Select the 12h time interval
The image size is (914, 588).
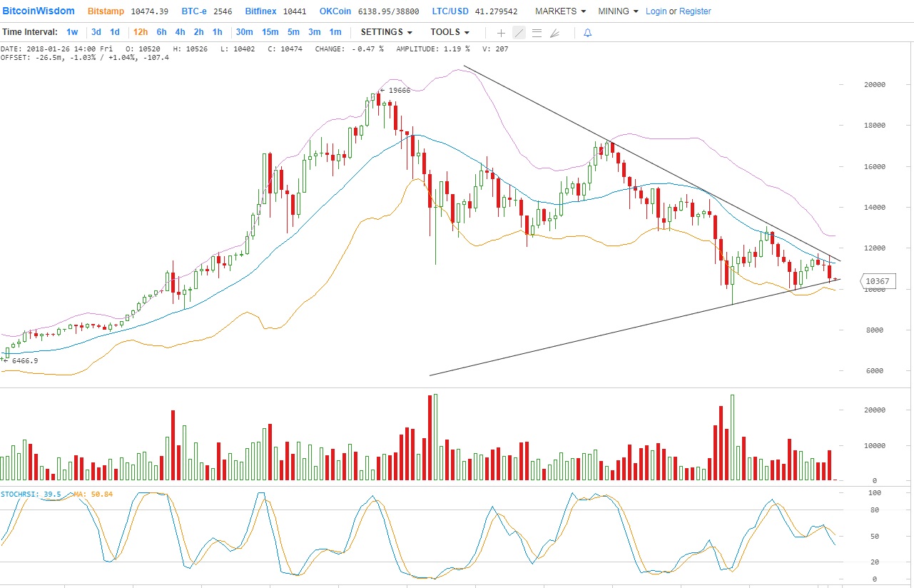(x=141, y=32)
